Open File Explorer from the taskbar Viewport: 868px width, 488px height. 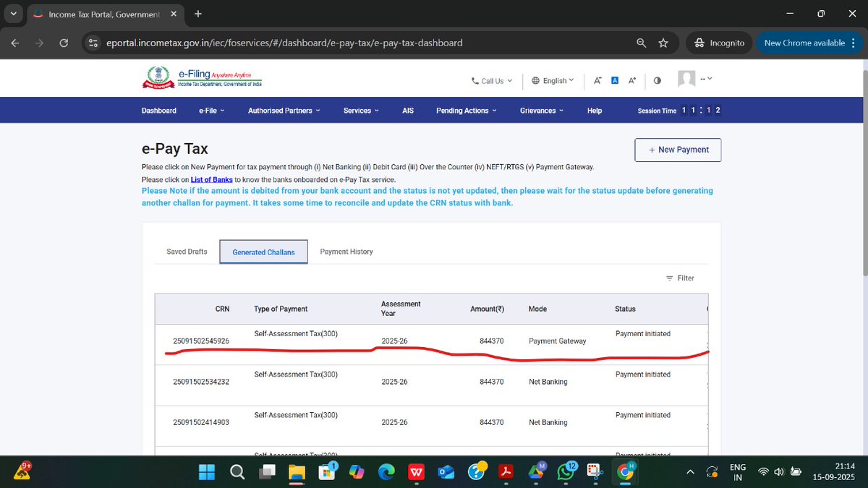point(297,472)
